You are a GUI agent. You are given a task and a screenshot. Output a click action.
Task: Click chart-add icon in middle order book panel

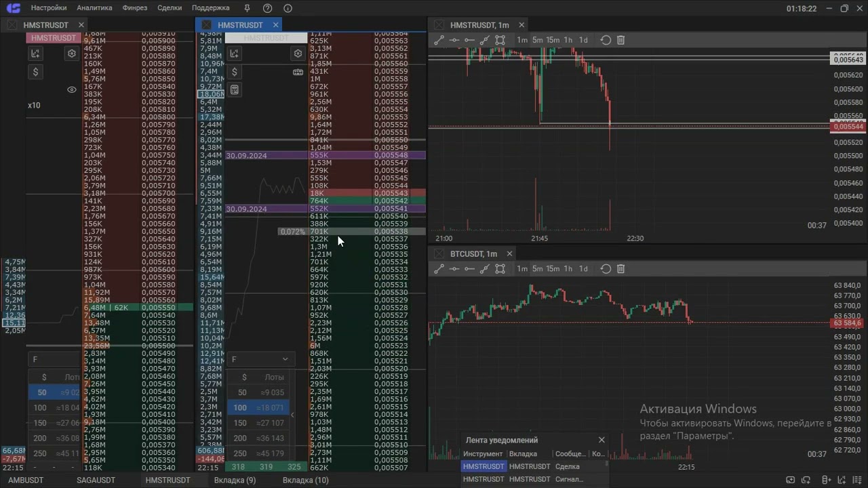[234, 54]
